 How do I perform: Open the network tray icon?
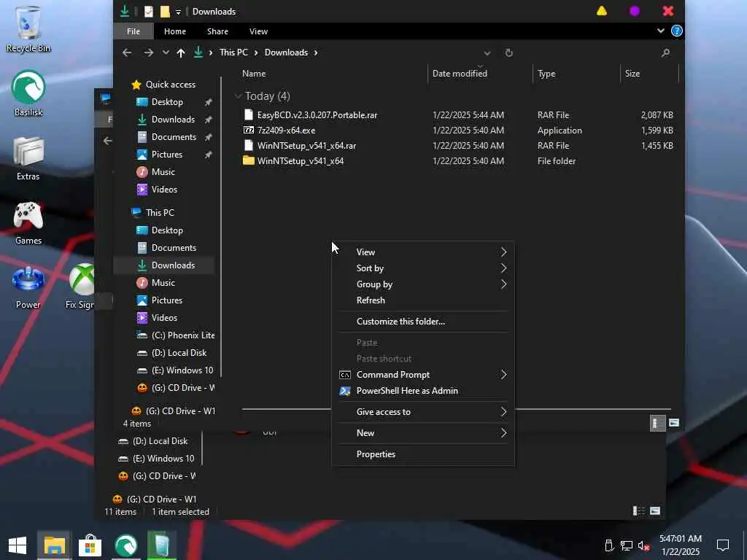pyautogui.click(x=627, y=545)
